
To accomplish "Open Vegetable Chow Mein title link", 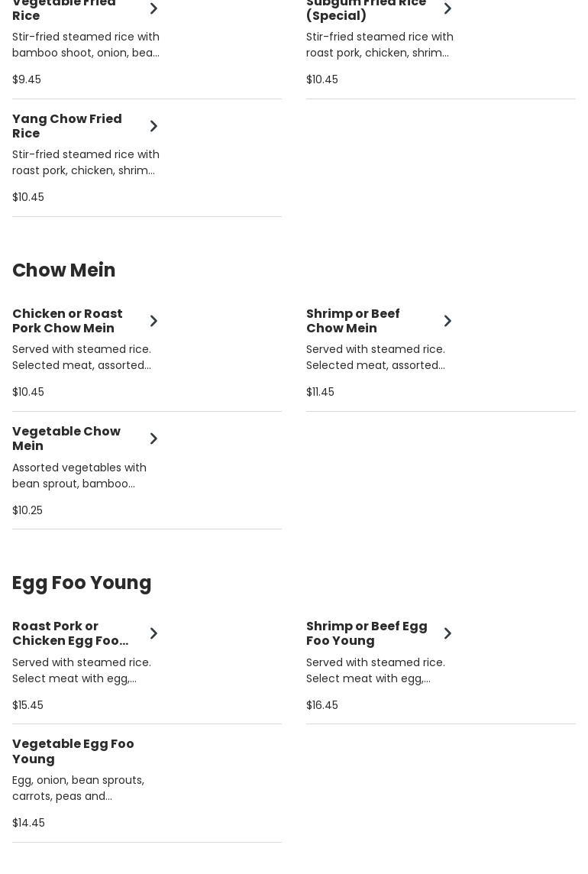I will coord(66,439).
